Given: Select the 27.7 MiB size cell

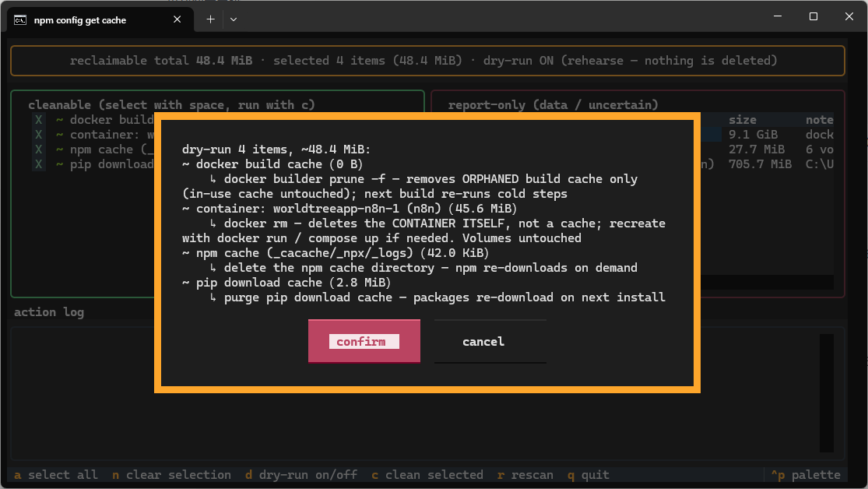Looking at the screenshot, I should click(756, 150).
